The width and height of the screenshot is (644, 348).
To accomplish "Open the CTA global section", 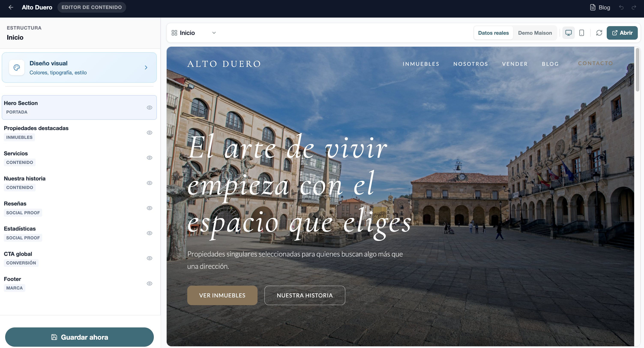I will tap(79, 258).
